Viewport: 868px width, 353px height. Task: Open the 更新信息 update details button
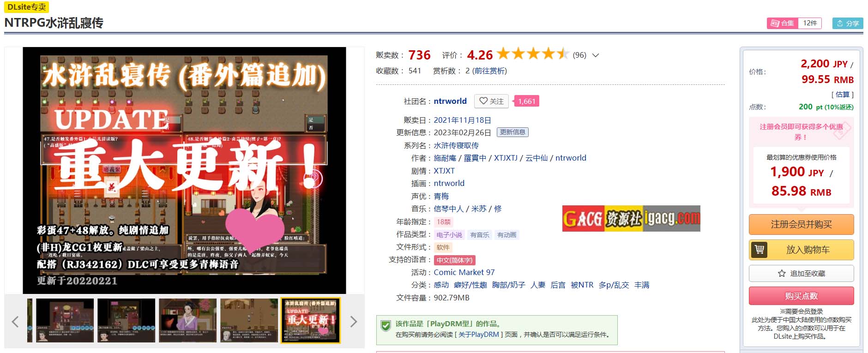512,132
